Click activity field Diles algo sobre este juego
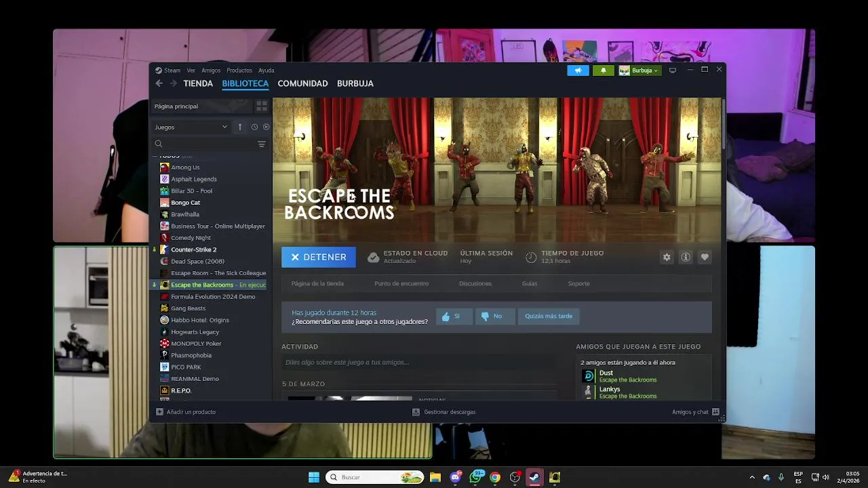This screenshot has width=868, height=488. click(419, 363)
